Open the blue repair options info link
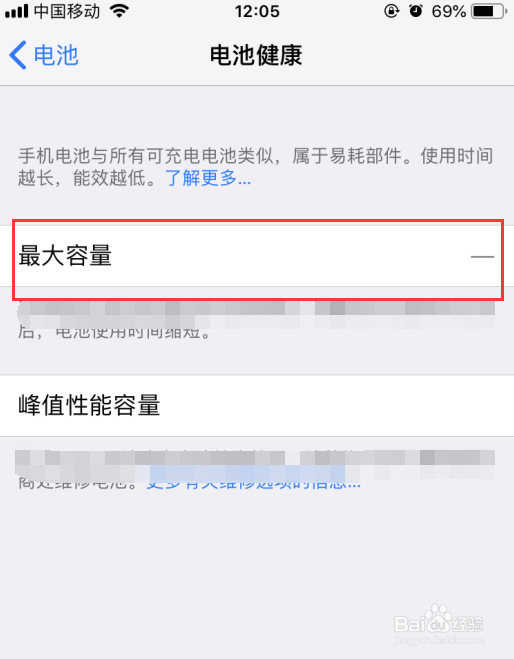514x659 pixels. tap(253, 482)
